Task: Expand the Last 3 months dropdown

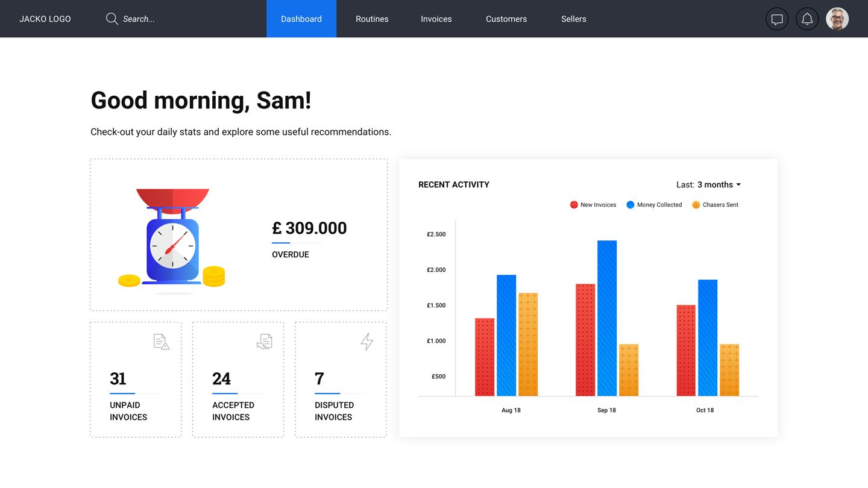Action: 709,185
